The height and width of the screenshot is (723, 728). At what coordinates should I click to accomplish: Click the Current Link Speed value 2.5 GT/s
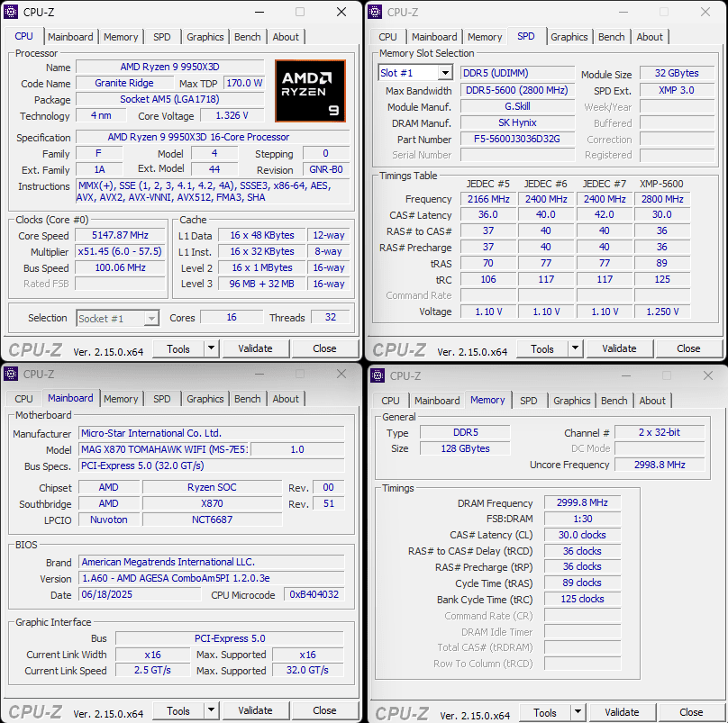[x=153, y=670]
